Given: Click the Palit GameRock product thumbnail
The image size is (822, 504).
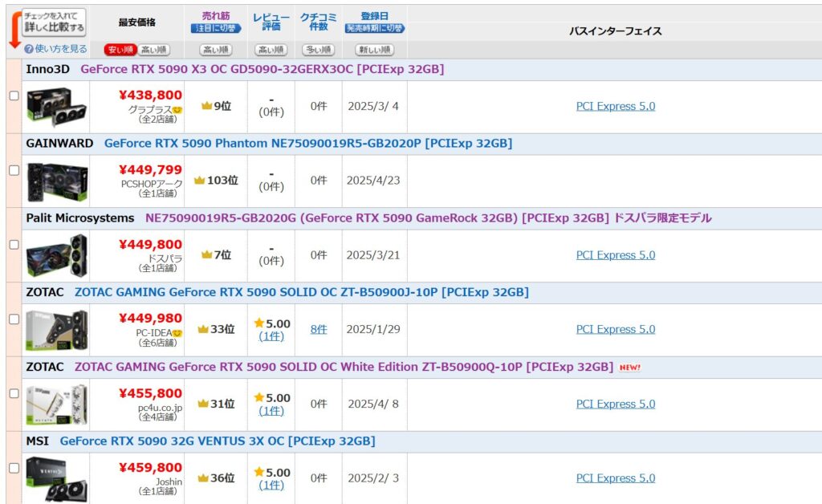Looking at the screenshot, I should tap(57, 256).
